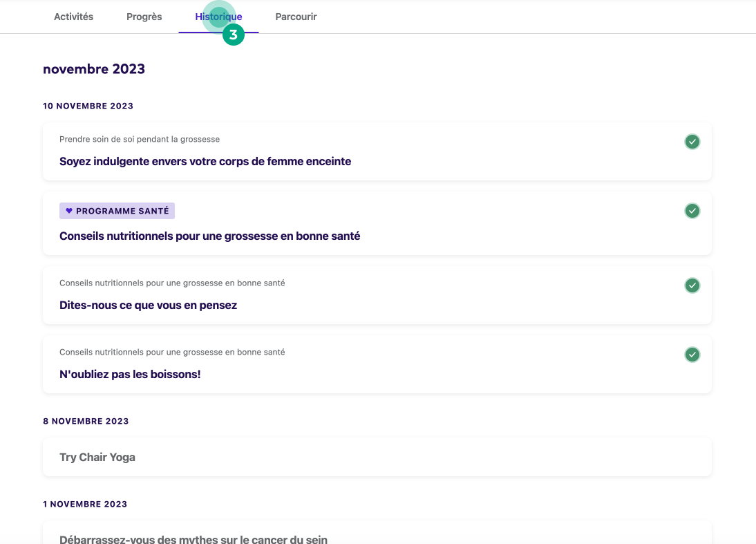Viewport: 756px width, 544px height.
Task: Click the highlighted circle above the Historique tab
Action: tap(218, 15)
